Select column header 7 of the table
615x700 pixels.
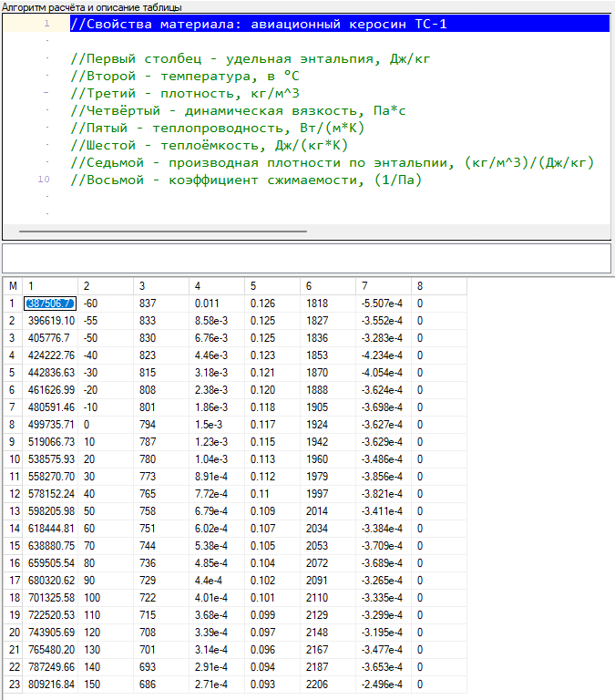tap(383, 286)
